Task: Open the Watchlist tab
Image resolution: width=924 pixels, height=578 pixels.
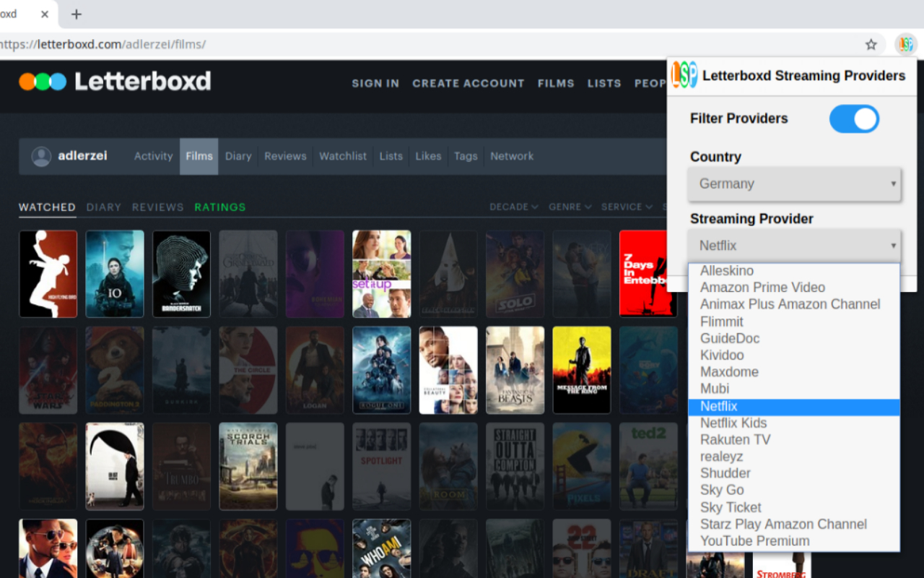Action: pyautogui.click(x=343, y=156)
